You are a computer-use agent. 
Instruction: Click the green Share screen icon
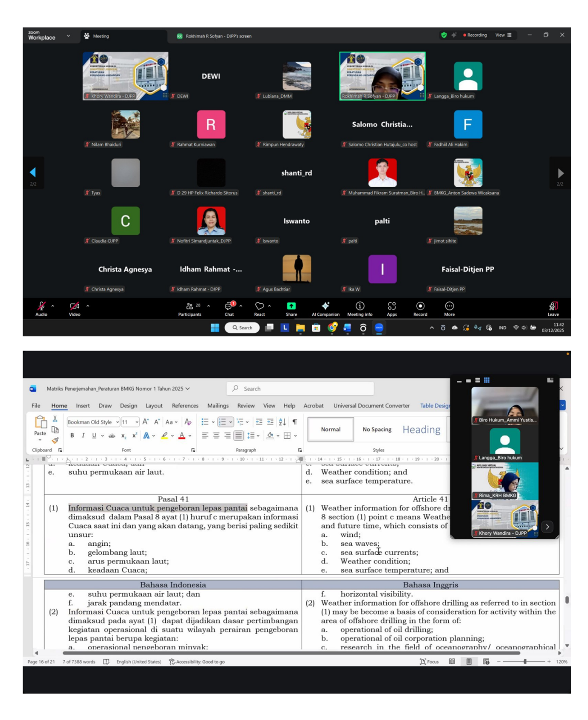[291, 306]
